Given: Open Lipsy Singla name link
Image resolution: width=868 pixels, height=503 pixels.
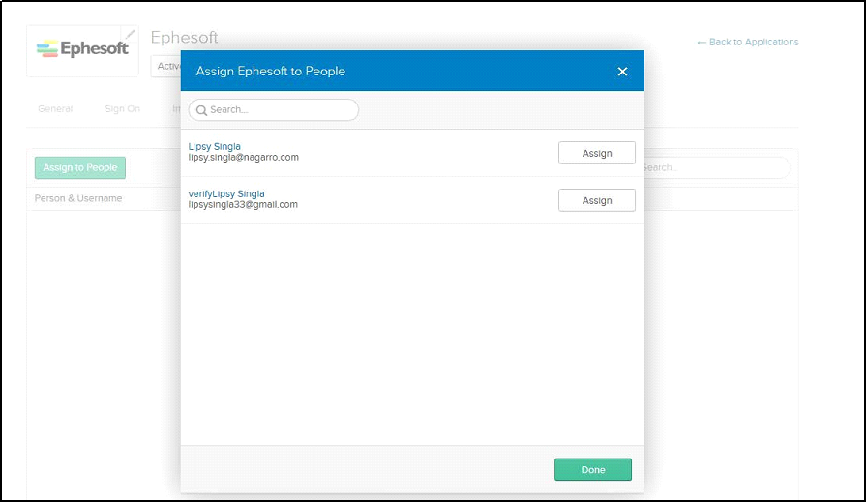Looking at the screenshot, I should [x=214, y=147].
